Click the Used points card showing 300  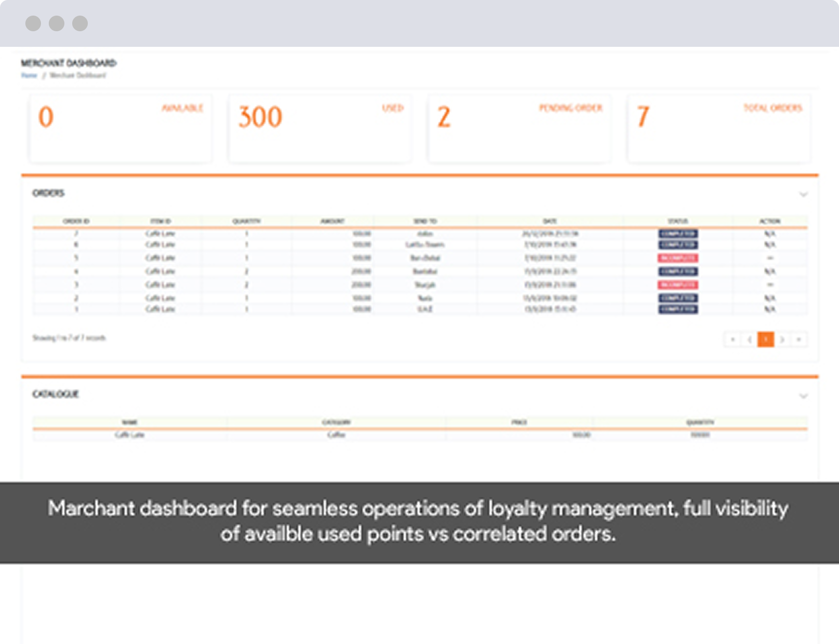[x=320, y=128]
